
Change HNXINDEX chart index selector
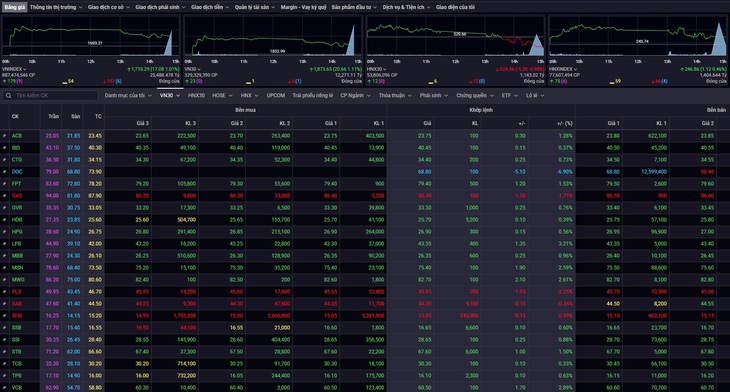(563, 69)
